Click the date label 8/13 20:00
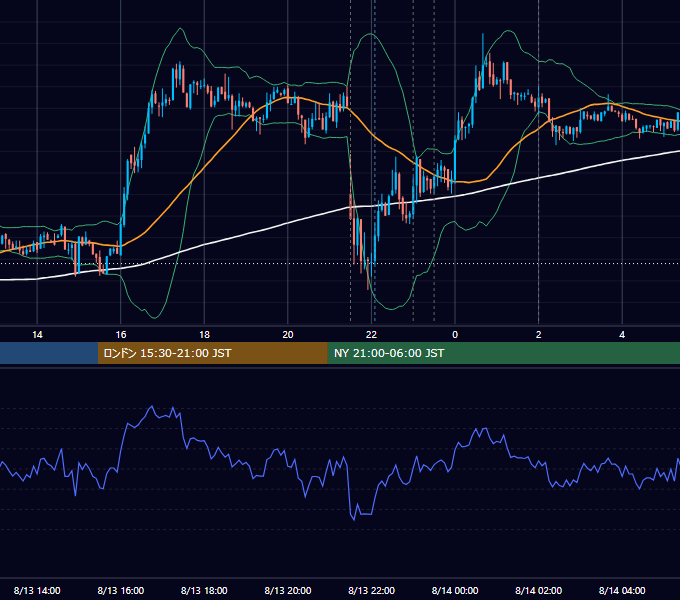The image size is (680, 600). [x=288, y=590]
